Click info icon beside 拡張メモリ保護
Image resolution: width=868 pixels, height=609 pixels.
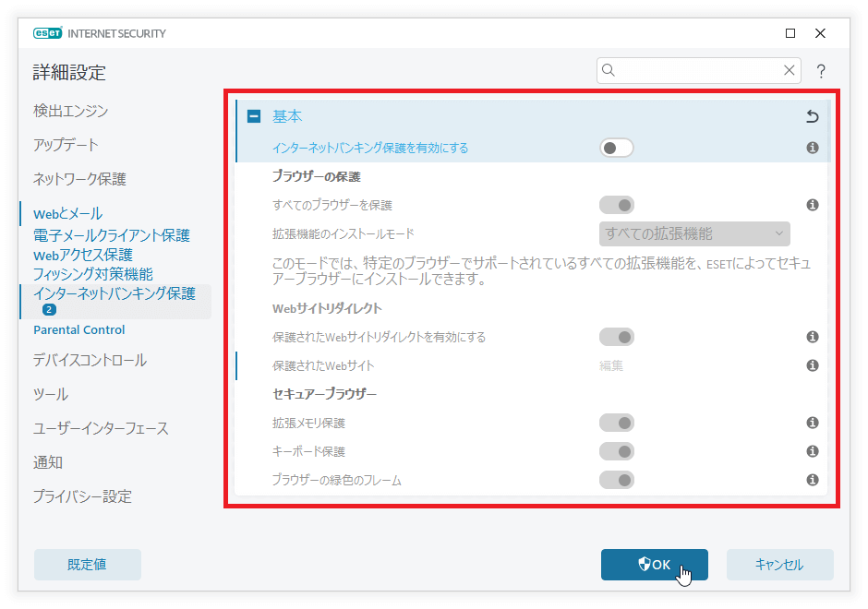[x=813, y=423]
